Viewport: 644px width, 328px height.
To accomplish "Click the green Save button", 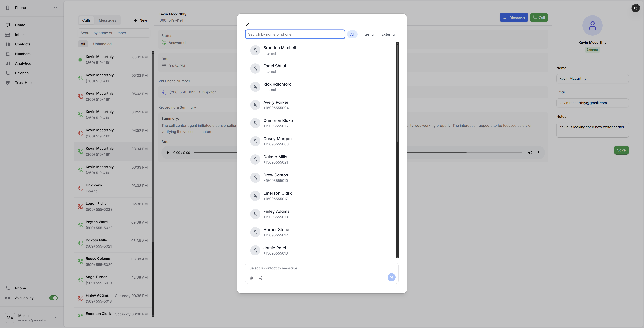I will click(621, 150).
